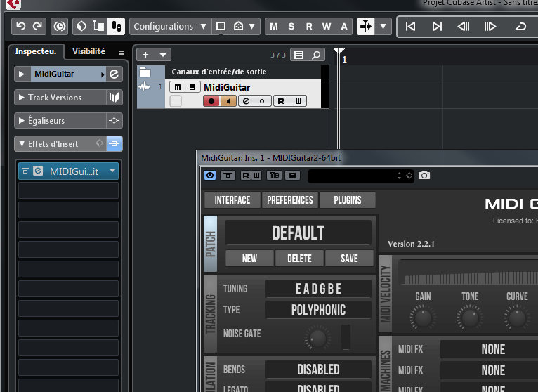Nudge cursor right button
538x392 pixels.
[490, 27]
